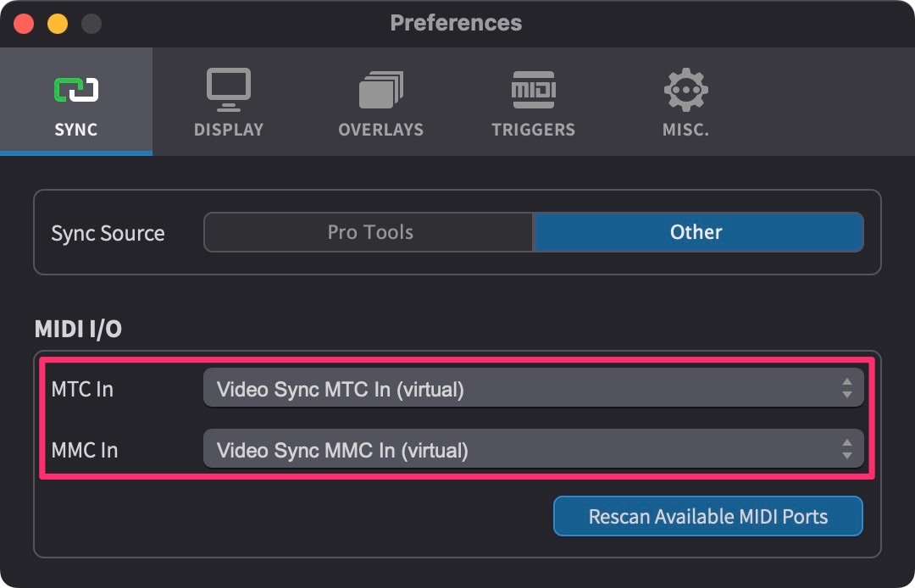Viewport: 915px width, 588px height.
Task: Click the MTC In stepper arrows
Action: point(846,388)
